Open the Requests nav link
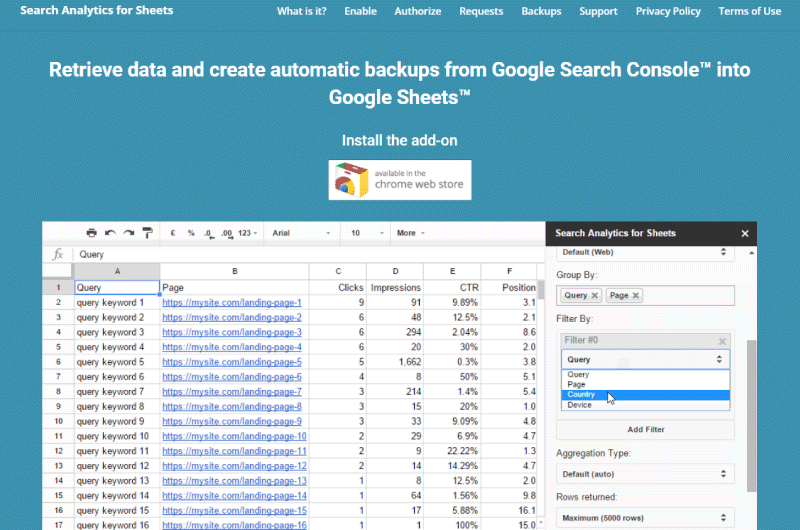The image size is (800, 530). click(x=481, y=11)
